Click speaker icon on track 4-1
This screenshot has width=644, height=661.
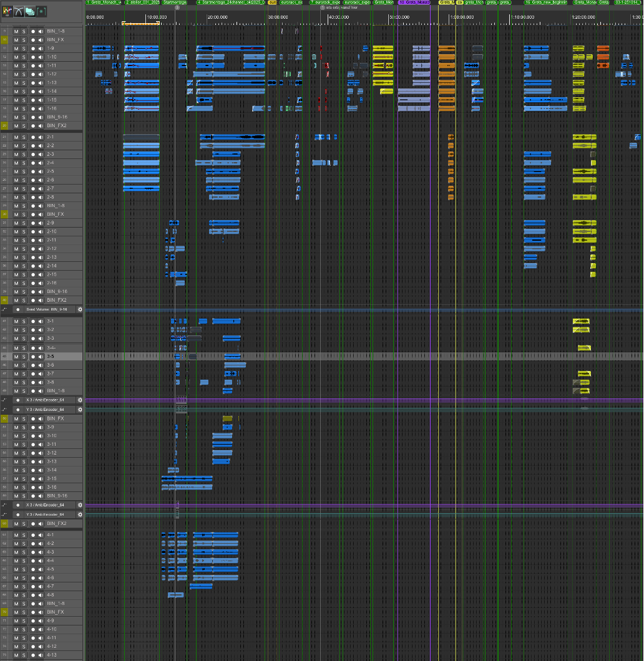click(40, 535)
